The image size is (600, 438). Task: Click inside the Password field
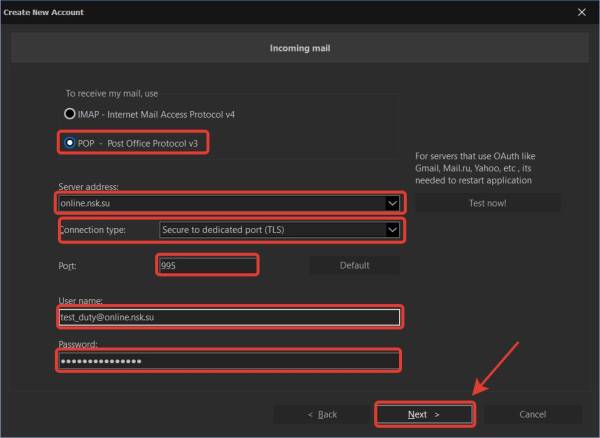[229, 360]
